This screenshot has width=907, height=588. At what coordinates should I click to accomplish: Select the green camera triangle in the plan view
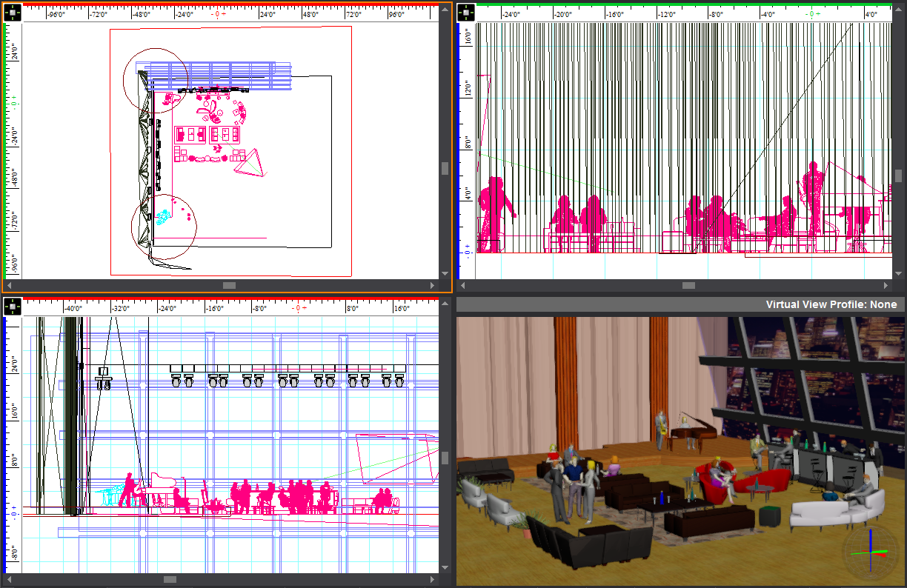[x=252, y=164]
